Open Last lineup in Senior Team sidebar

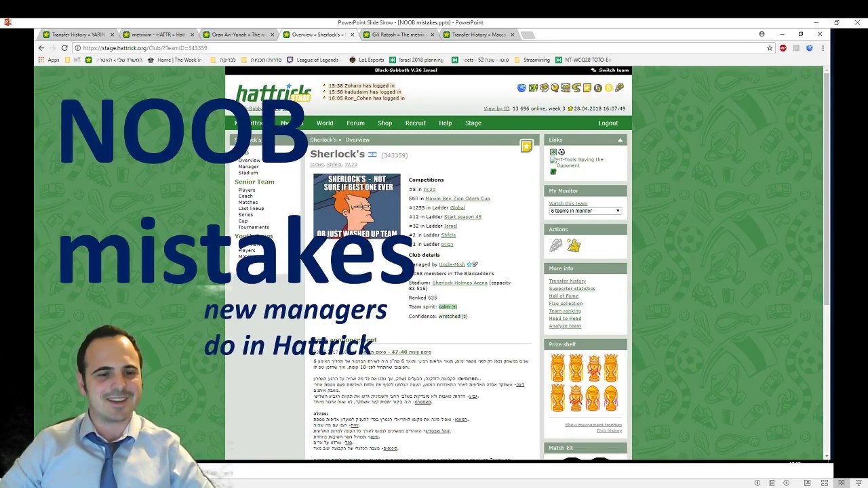[x=251, y=209]
